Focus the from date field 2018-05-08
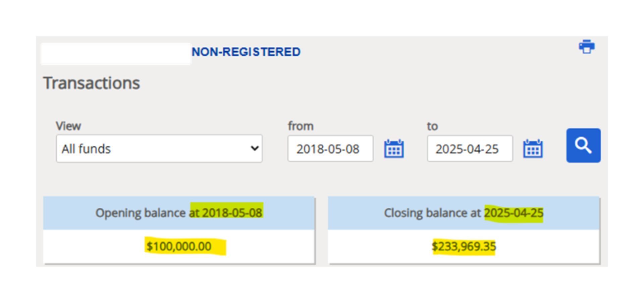The image size is (644, 308). 330,149
